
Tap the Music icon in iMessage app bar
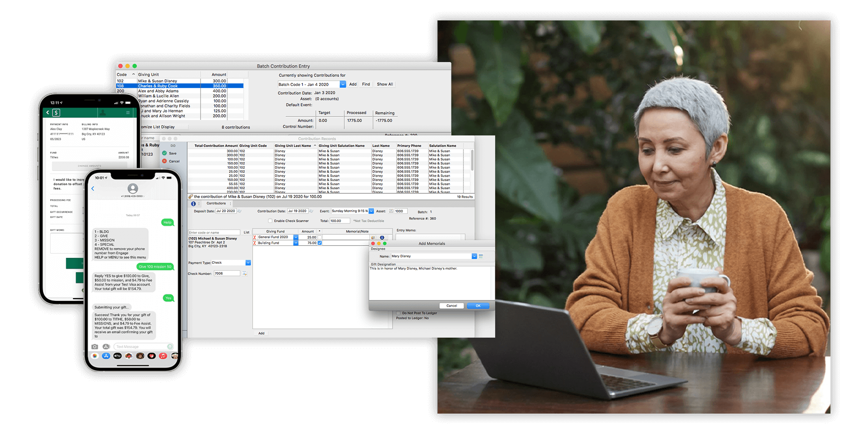pos(162,356)
